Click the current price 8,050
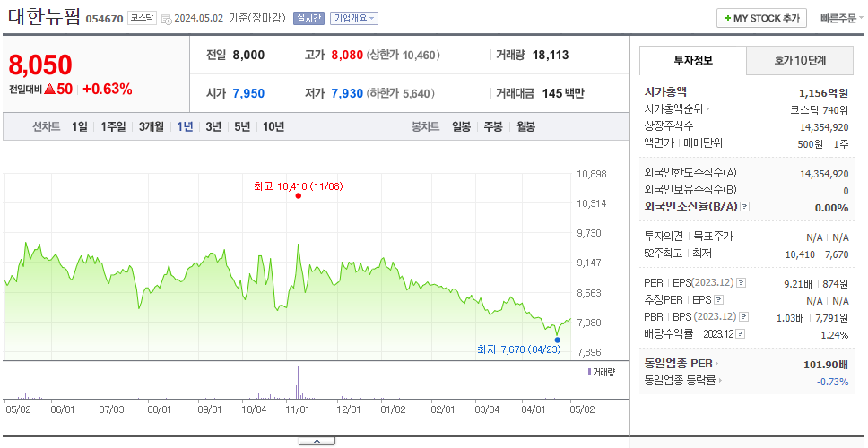Image resolution: width=868 pixels, height=448 pixels. tap(40, 65)
